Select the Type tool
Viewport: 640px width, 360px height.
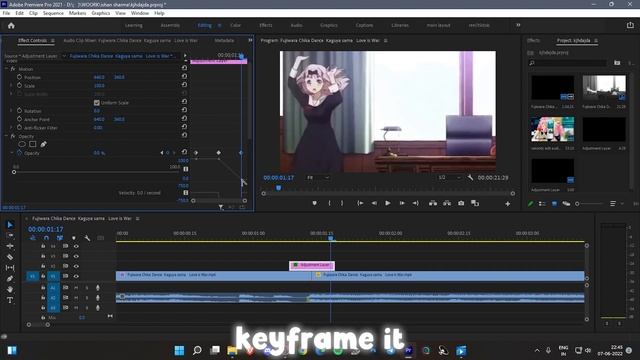tap(10, 300)
